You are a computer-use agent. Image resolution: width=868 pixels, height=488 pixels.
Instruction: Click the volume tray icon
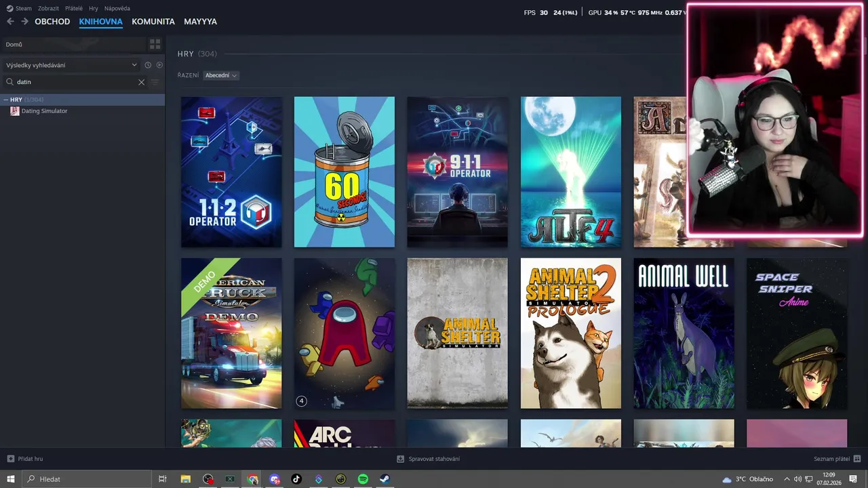(797, 479)
